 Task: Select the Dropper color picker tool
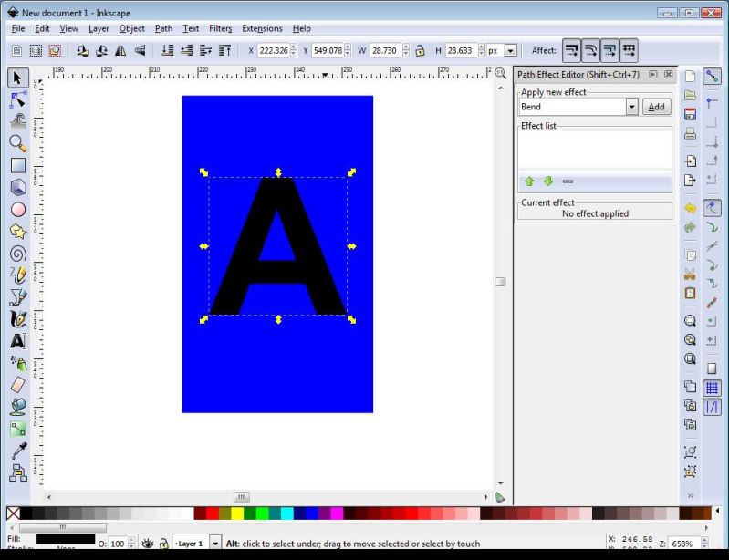tap(17, 451)
